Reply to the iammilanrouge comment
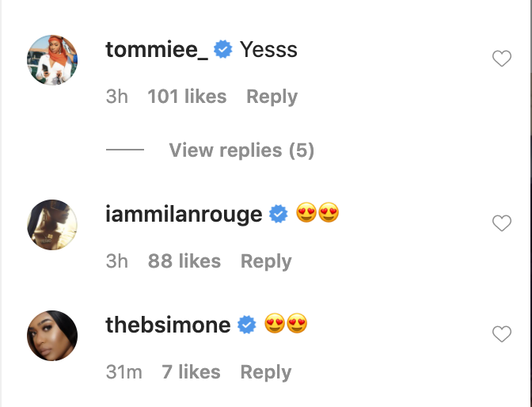This screenshot has width=532, height=407. (x=266, y=261)
